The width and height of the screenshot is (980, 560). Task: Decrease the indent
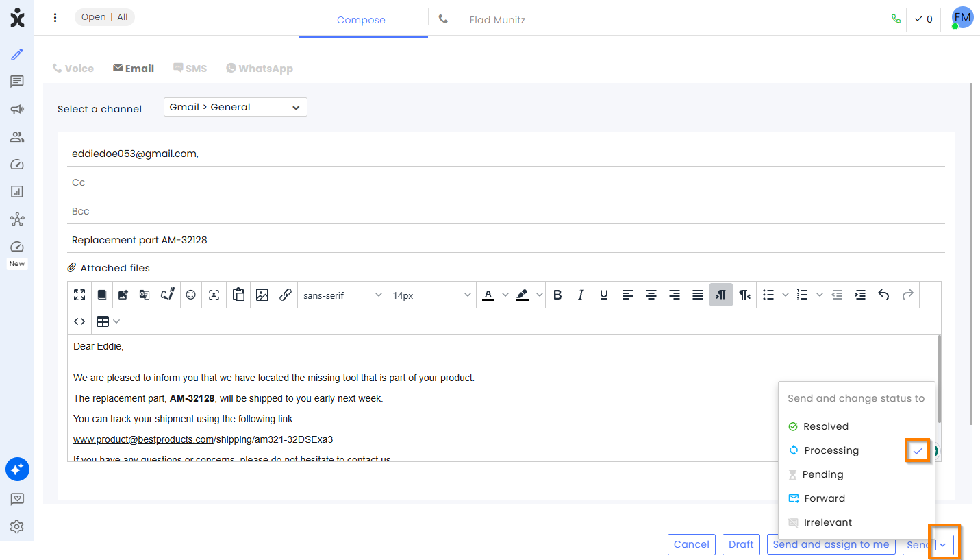[836, 295]
